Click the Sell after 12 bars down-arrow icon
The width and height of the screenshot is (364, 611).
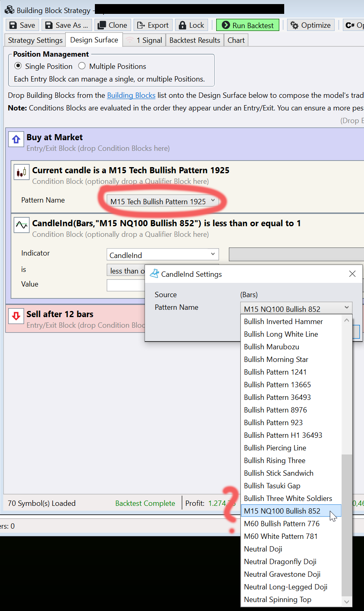point(16,316)
